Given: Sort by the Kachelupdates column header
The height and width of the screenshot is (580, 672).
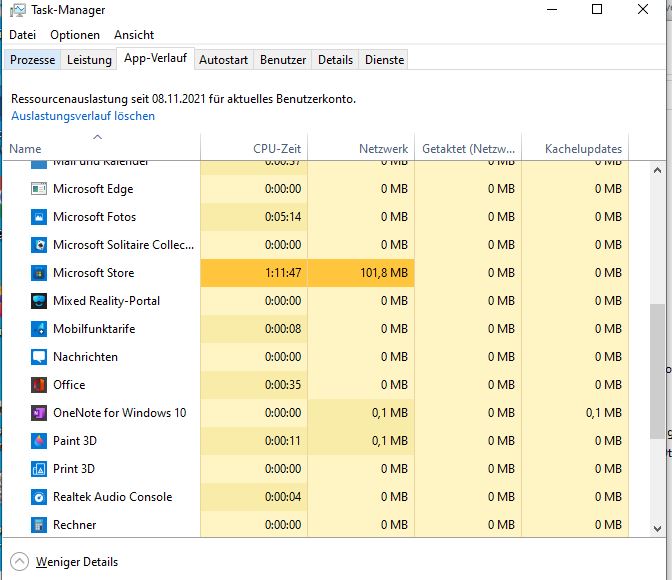Looking at the screenshot, I should pos(575,147).
